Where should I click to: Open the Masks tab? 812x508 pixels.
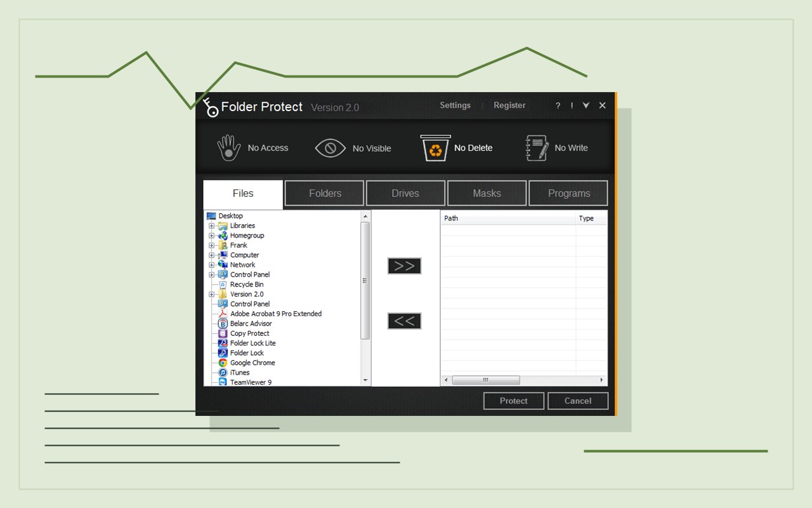click(487, 194)
